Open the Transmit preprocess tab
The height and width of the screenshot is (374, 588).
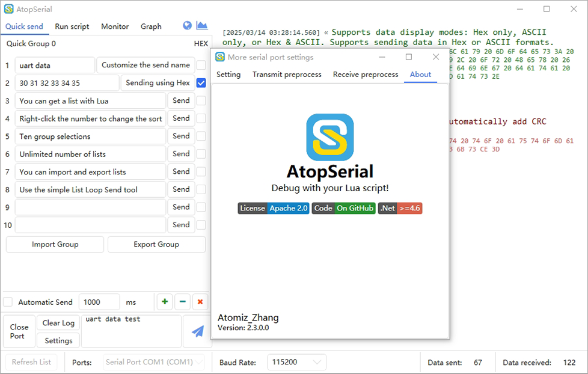pos(287,75)
